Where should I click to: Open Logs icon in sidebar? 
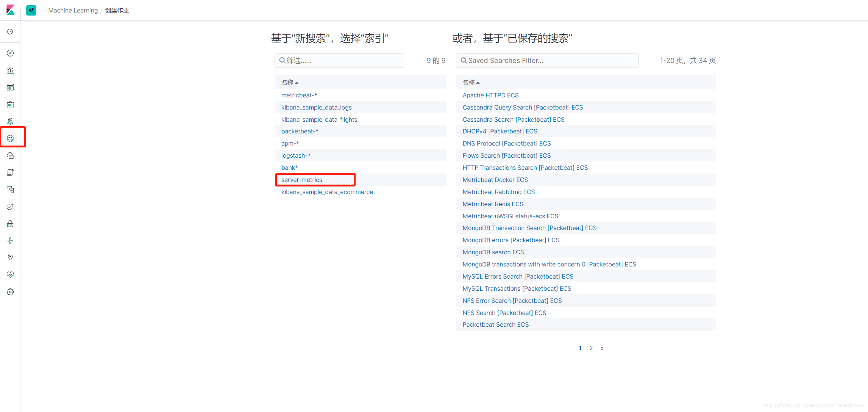coord(10,172)
